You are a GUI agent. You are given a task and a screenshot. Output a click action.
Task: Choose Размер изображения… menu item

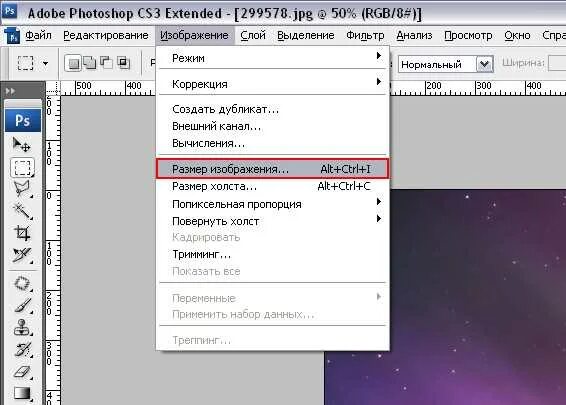click(273, 169)
